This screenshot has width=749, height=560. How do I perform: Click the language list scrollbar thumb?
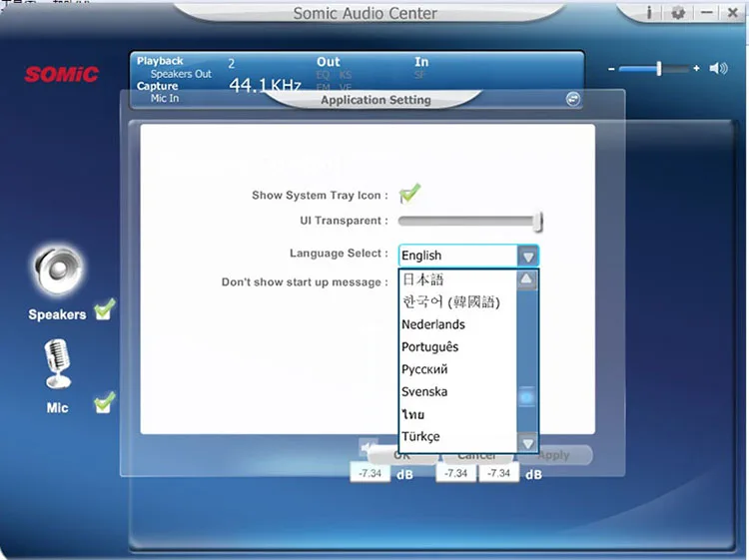(x=527, y=397)
